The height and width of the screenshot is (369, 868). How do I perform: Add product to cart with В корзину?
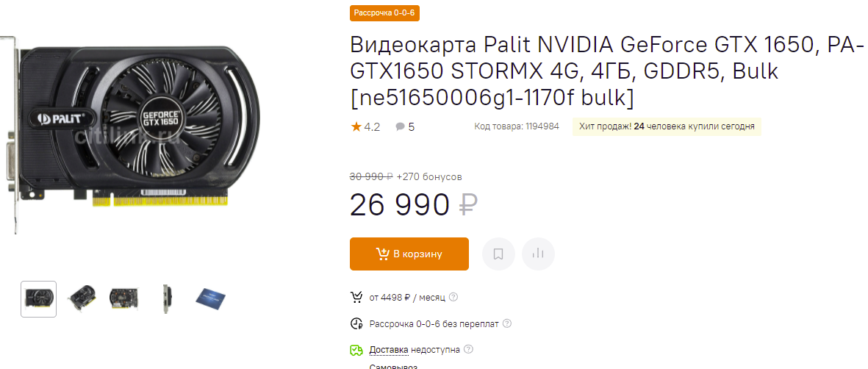pos(409,254)
